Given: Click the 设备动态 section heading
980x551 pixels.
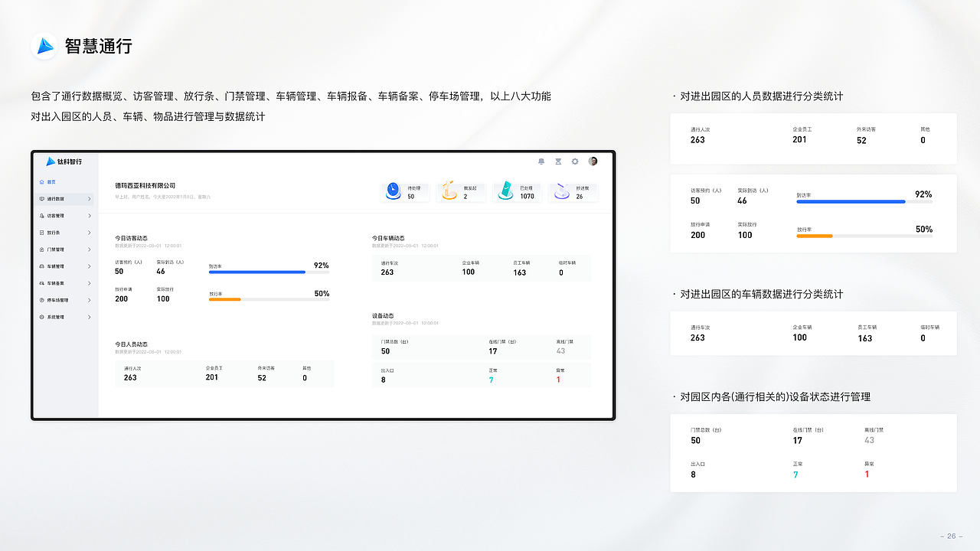Looking at the screenshot, I should coord(383,315).
